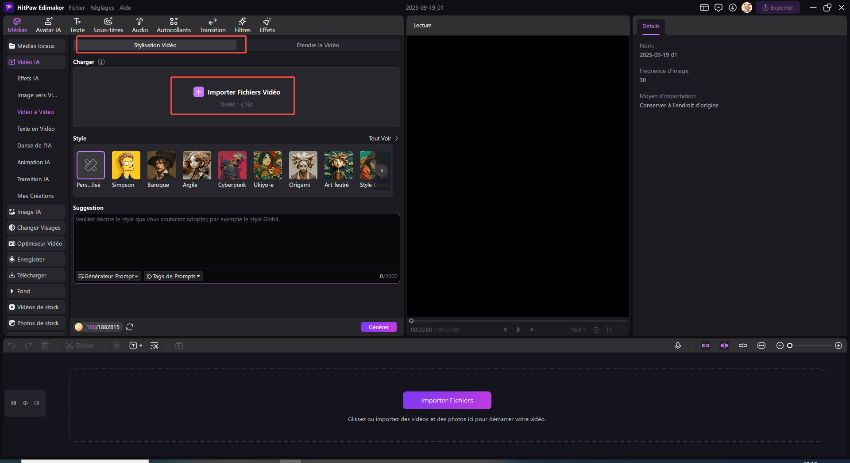Select the Texte tool
The height and width of the screenshot is (463, 850).
(x=78, y=25)
